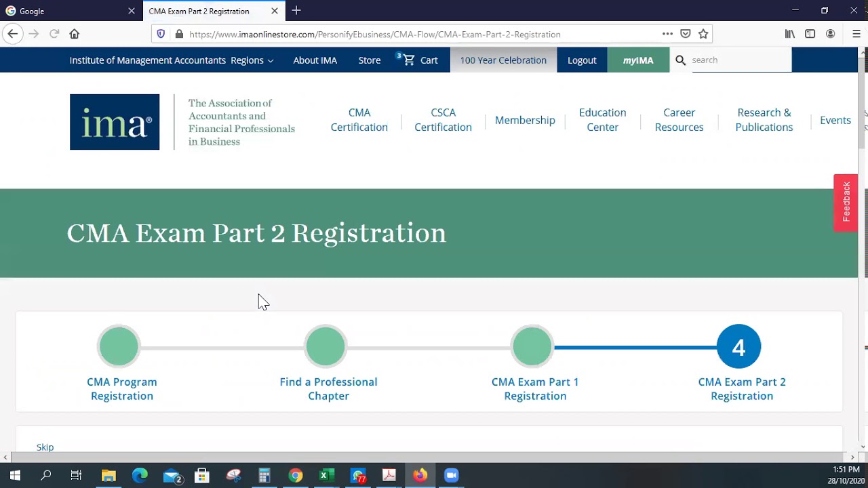Screen dimensions: 868x488
Task: Click CMA Exam Part 1 Registration label
Action: click(x=535, y=389)
